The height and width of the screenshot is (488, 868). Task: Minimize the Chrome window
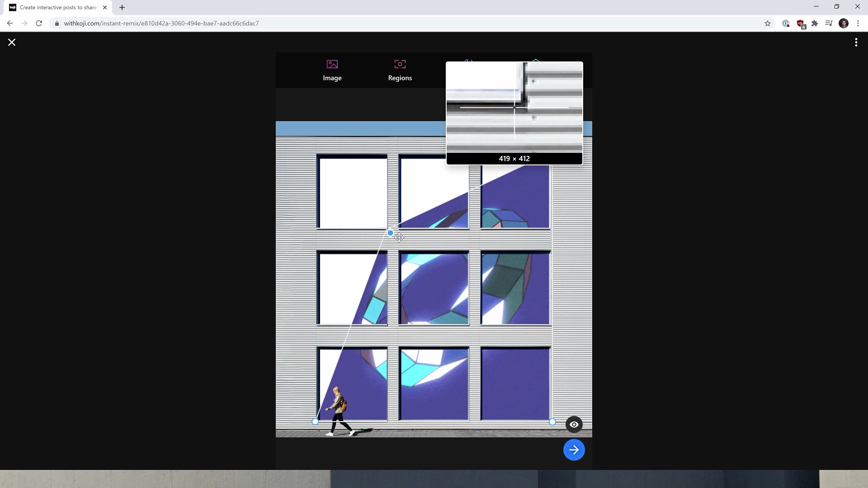click(816, 6)
